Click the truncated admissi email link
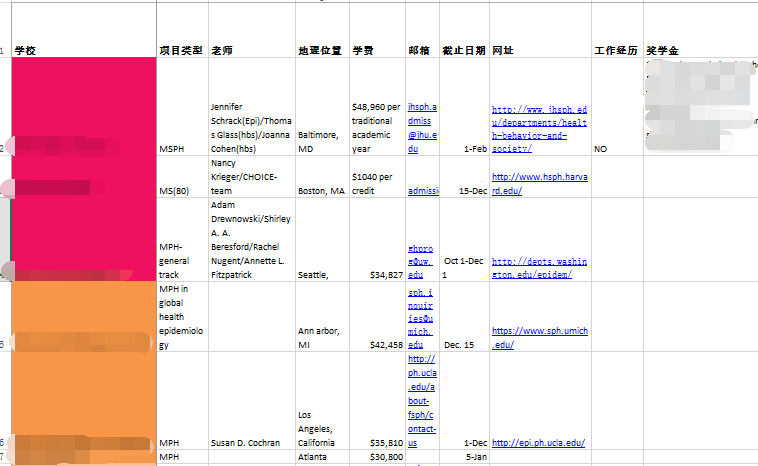 click(x=423, y=191)
